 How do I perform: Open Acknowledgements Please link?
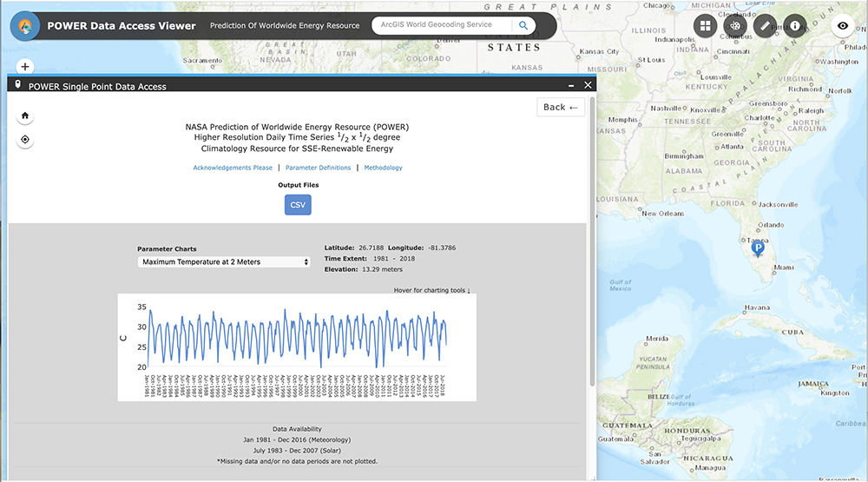[x=233, y=168]
